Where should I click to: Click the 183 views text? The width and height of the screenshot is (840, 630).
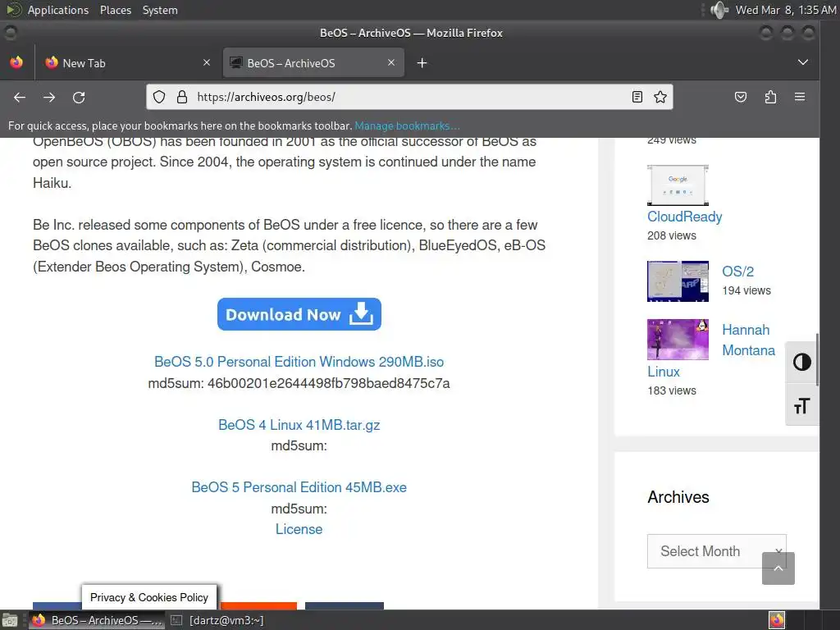[672, 390]
